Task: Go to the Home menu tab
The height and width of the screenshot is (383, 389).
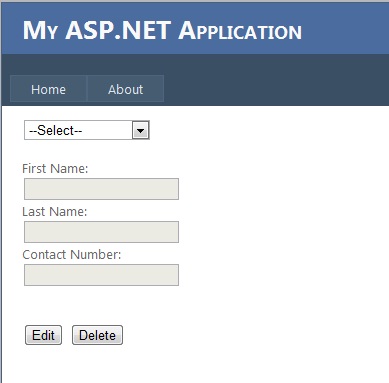Action: (49, 89)
